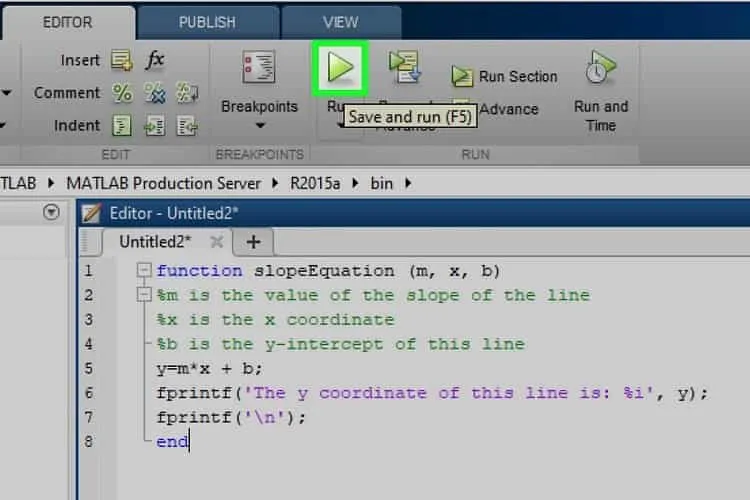Collapse the function block on line 1
This screenshot has width=750, height=500.
[143, 270]
